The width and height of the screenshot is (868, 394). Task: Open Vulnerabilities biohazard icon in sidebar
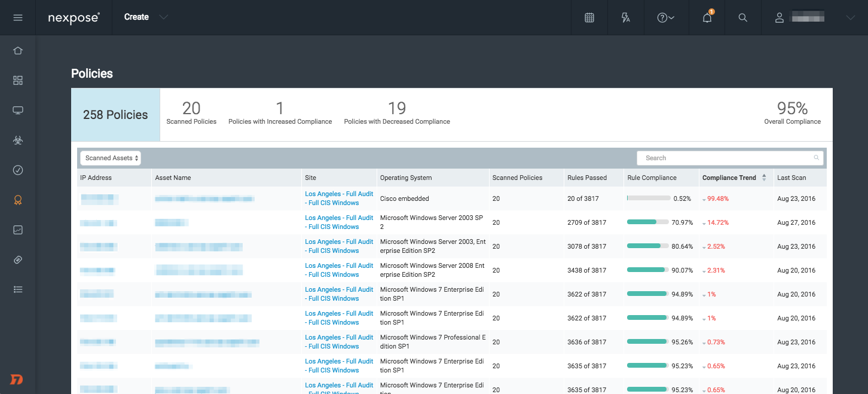pyautogui.click(x=18, y=141)
